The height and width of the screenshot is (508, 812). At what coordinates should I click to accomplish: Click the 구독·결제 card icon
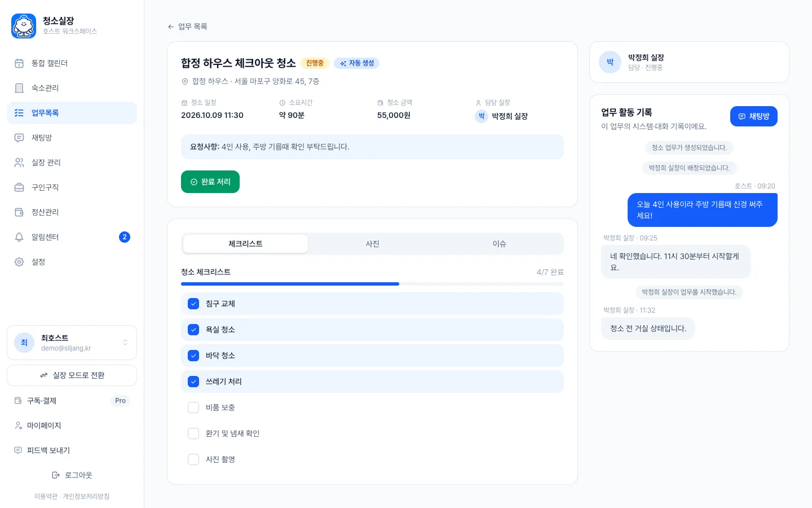[18, 401]
